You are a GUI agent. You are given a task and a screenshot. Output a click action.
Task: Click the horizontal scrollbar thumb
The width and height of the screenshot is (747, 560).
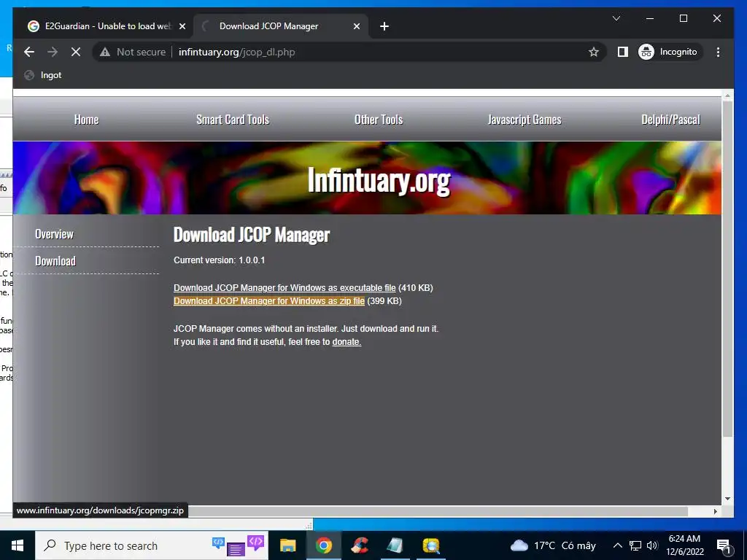point(438,511)
